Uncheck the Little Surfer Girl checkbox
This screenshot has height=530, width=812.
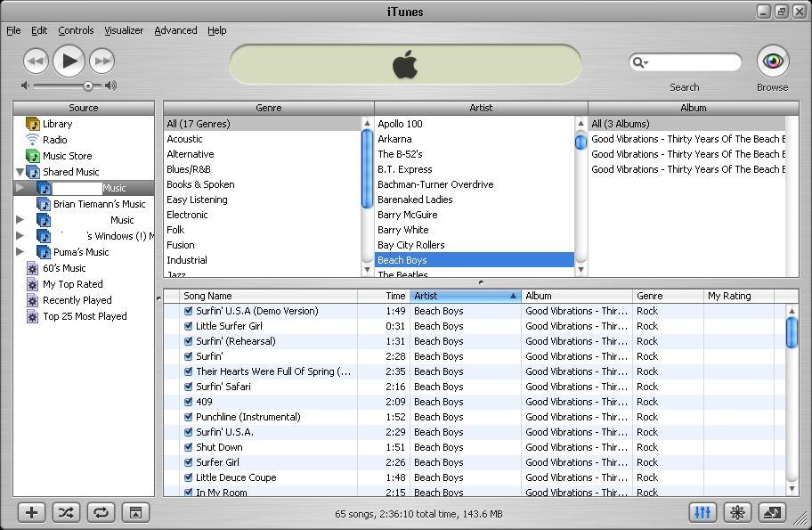click(189, 326)
